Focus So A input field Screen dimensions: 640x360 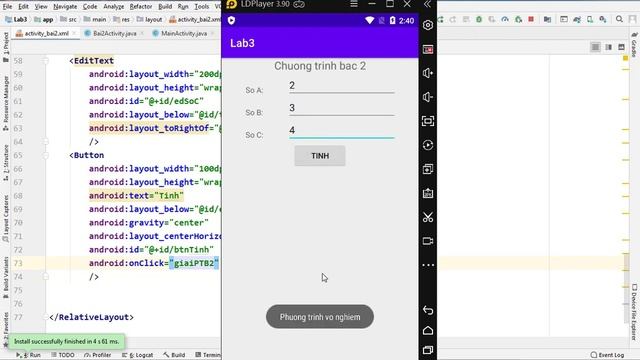(342, 86)
